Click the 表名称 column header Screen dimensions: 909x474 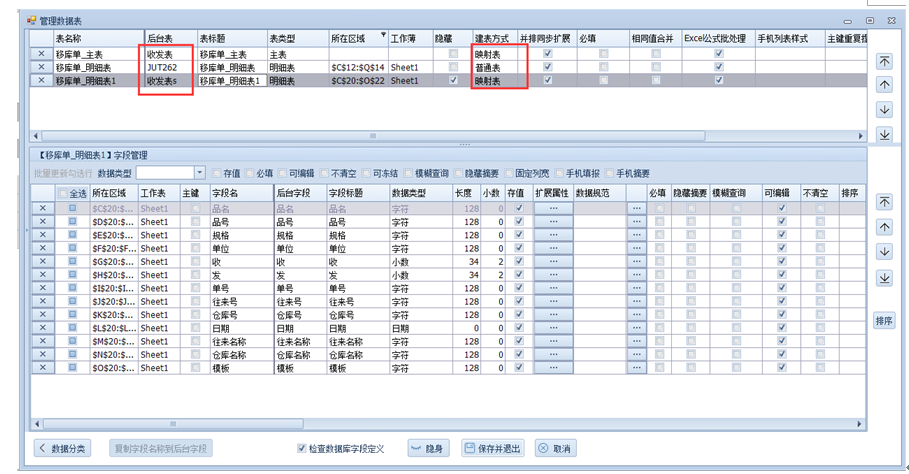(97, 38)
